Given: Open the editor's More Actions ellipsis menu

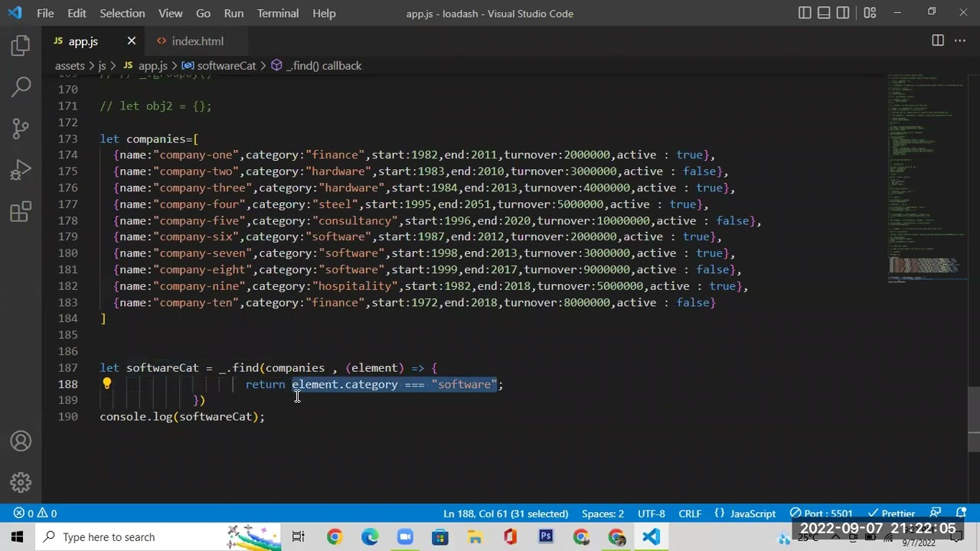Looking at the screenshot, I should pos(960,41).
